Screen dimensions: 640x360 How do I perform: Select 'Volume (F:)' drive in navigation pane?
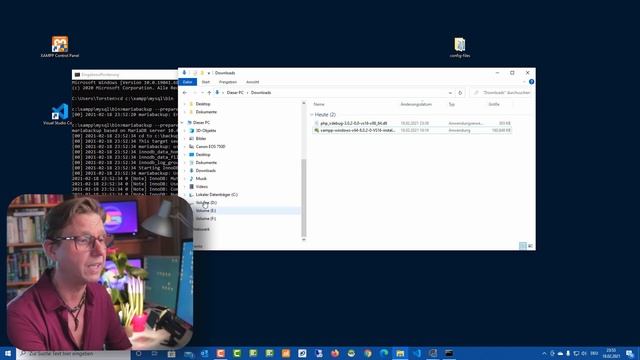pyautogui.click(x=206, y=219)
